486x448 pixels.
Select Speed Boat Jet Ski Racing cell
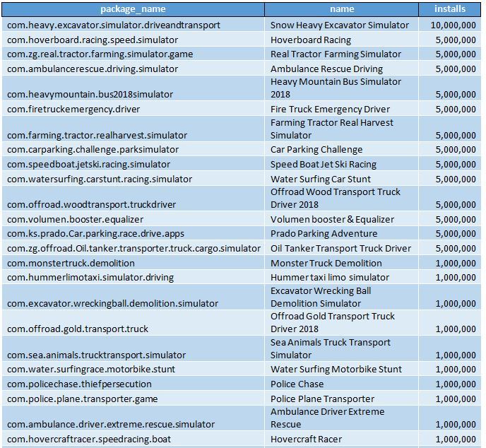coord(342,164)
